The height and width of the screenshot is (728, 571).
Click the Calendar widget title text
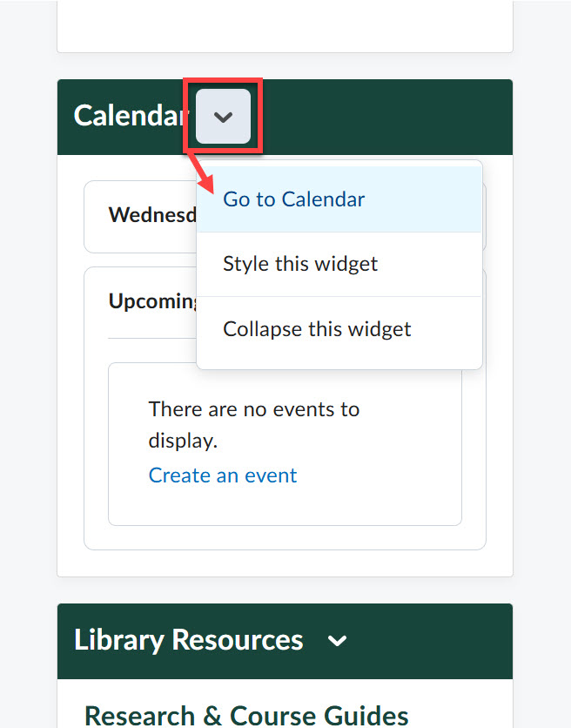[x=131, y=116]
